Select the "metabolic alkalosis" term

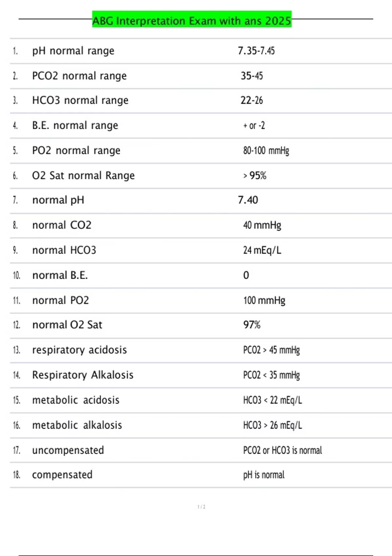(77, 425)
